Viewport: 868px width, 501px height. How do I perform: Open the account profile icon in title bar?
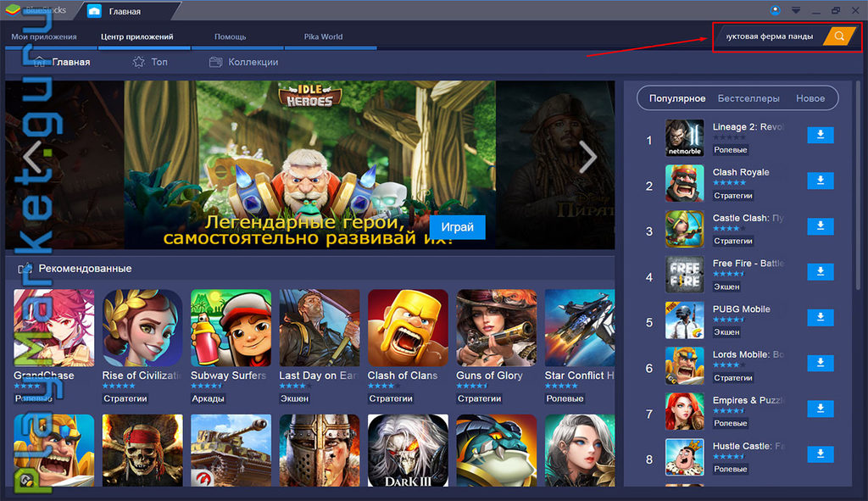[775, 10]
